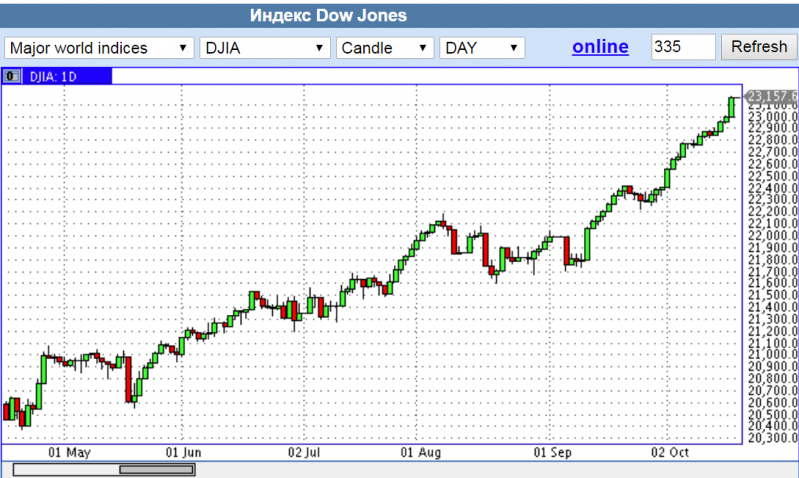The width and height of the screenshot is (799, 478).
Task: Click the 335 bars input field
Action: (683, 47)
